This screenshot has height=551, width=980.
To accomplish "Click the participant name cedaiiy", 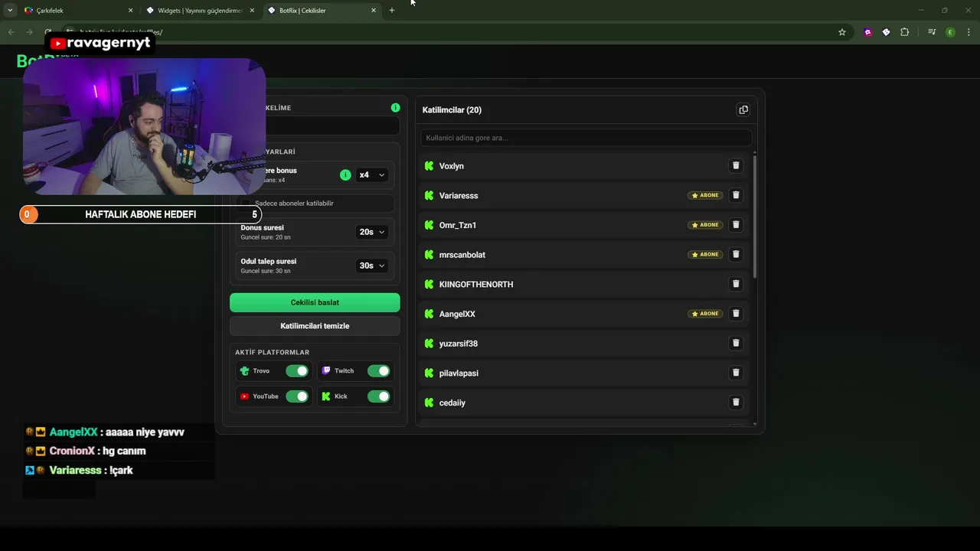I will coord(452,403).
